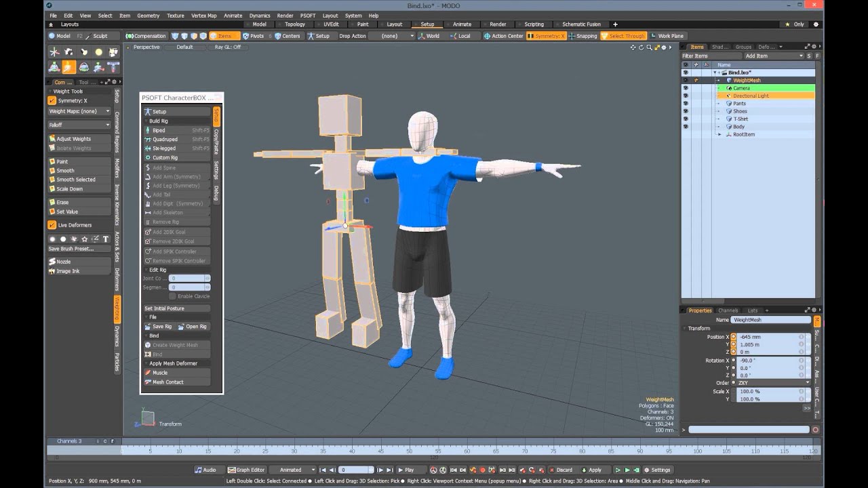868x488 pixels.
Task: Click the highlighted orange weighting toolbox icon
Action: [68, 66]
